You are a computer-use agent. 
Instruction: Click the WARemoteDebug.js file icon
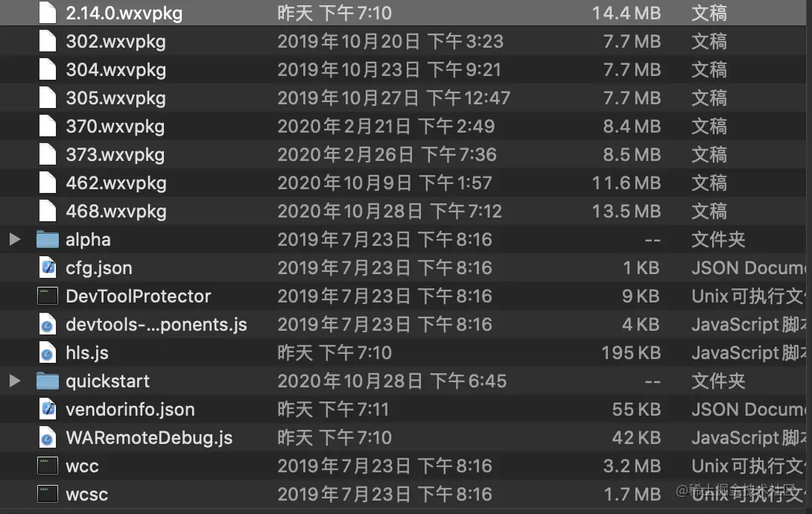click(48, 438)
